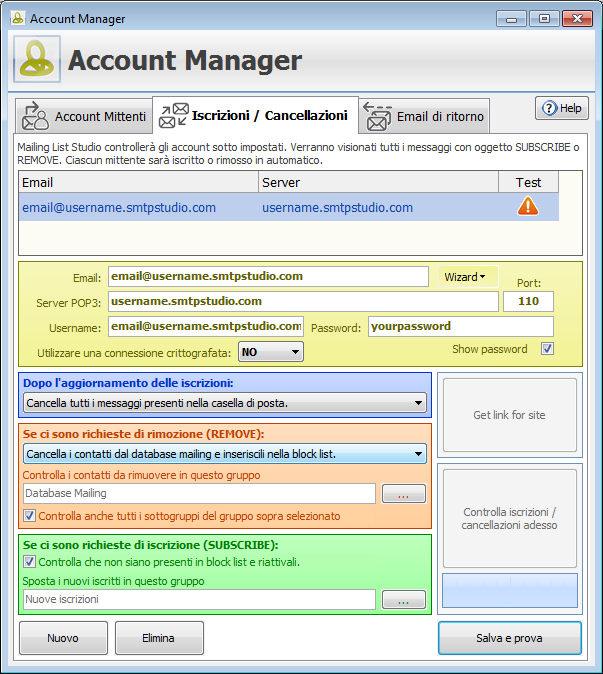Click the Iscrizioni / Cancellazioni envelope icon
This screenshot has width=603, height=674.
point(174,116)
